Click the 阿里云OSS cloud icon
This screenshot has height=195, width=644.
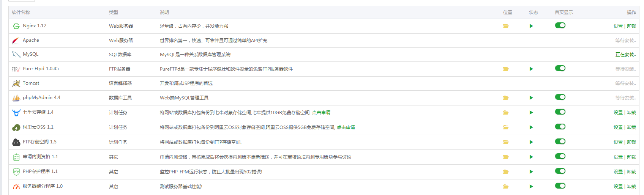pos(16,127)
